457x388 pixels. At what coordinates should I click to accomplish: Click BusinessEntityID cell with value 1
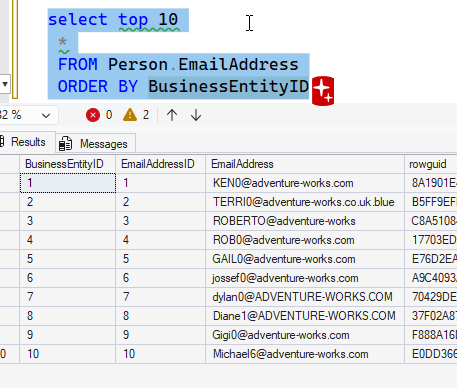[68, 183]
